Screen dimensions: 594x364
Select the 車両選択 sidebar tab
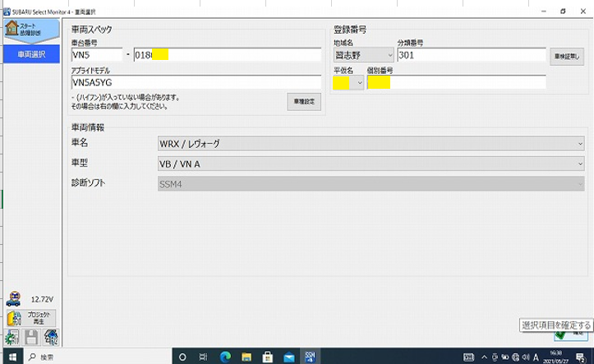31,54
